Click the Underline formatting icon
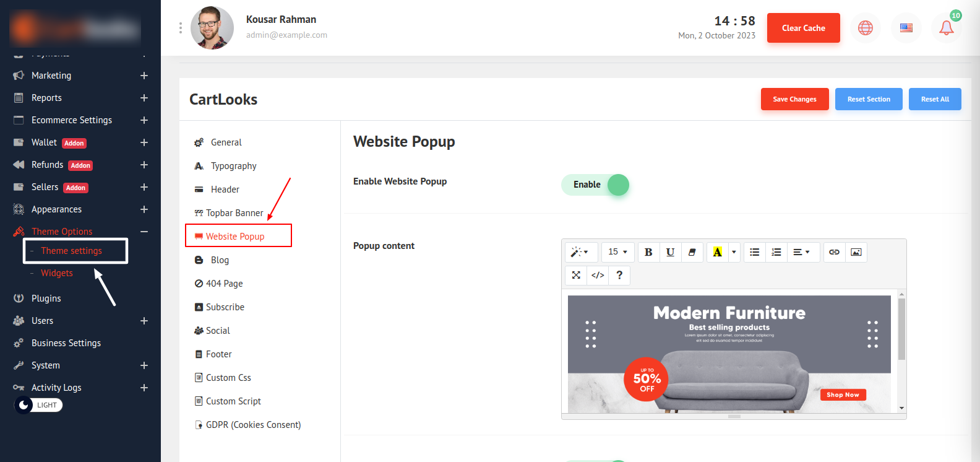The image size is (980, 462). pyautogui.click(x=670, y=252)
